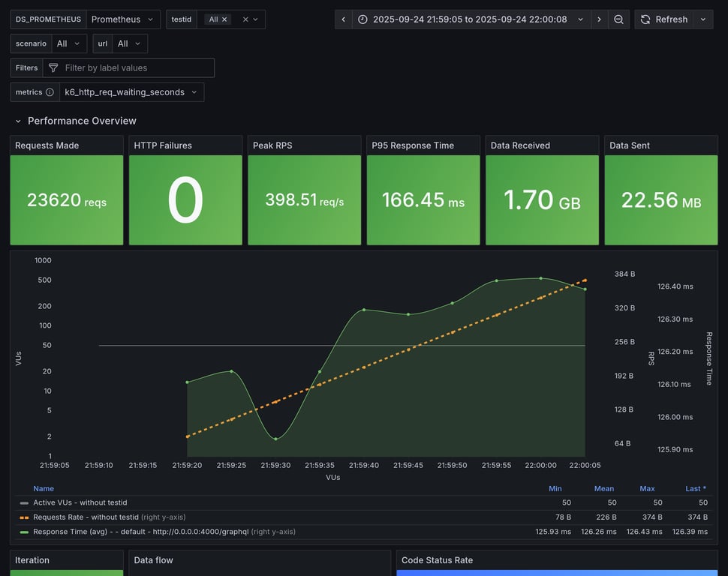The height and width of the screenshot is (576, 728).
Task: Sort legend by Name column
Action: (44, 488)
